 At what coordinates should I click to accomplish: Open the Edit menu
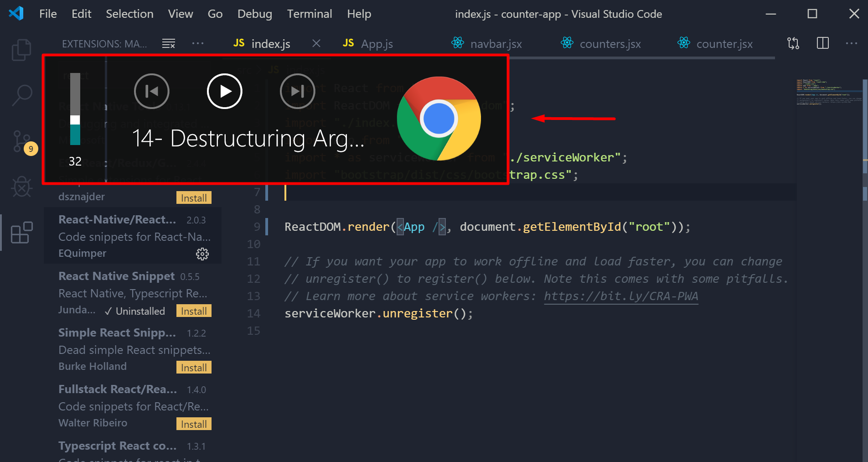[x=82, y=14]
